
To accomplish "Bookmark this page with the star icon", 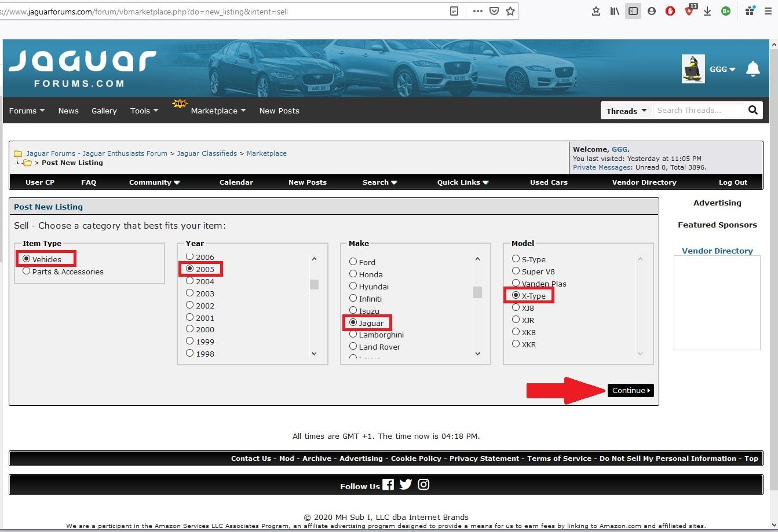I will [510, 11].
